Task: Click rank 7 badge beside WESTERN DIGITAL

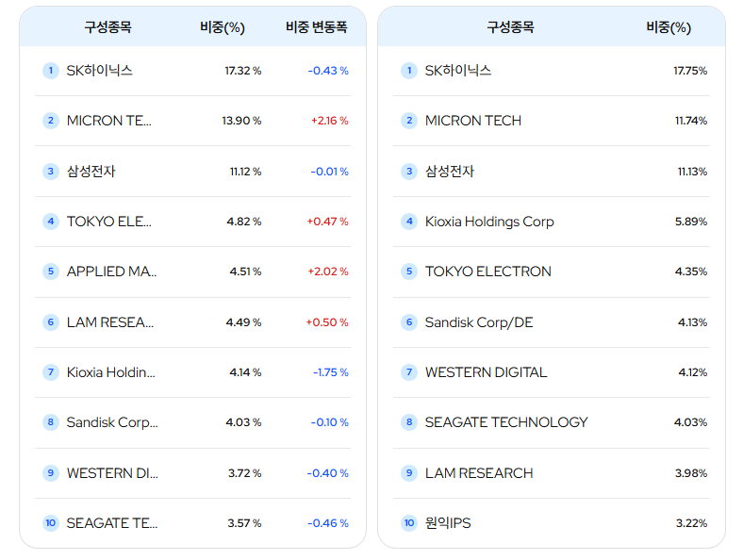Action: pyautogui.click(x=409, y=372)
